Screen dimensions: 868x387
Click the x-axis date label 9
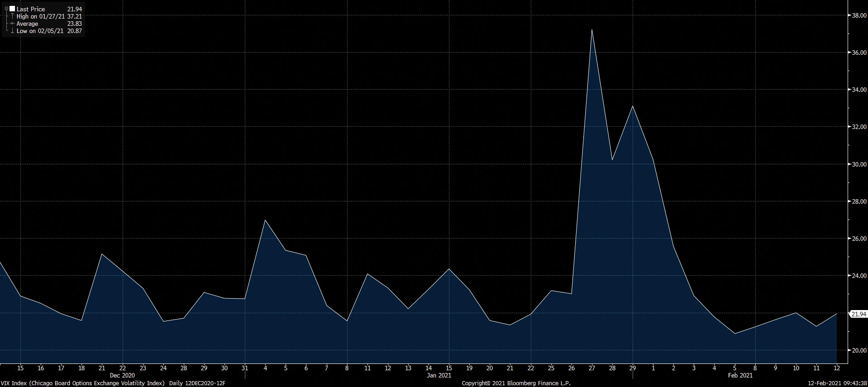[776, 368]
